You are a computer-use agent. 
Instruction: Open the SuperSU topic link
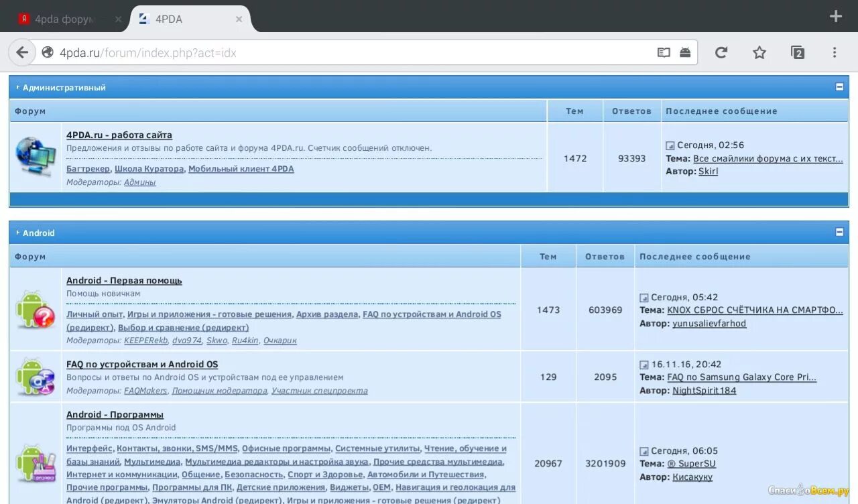coord(691,464)
